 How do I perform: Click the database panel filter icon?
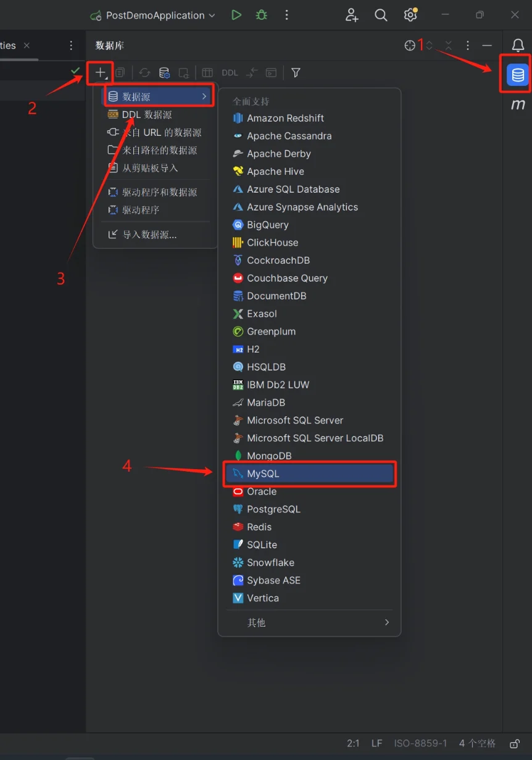(296, 73)
